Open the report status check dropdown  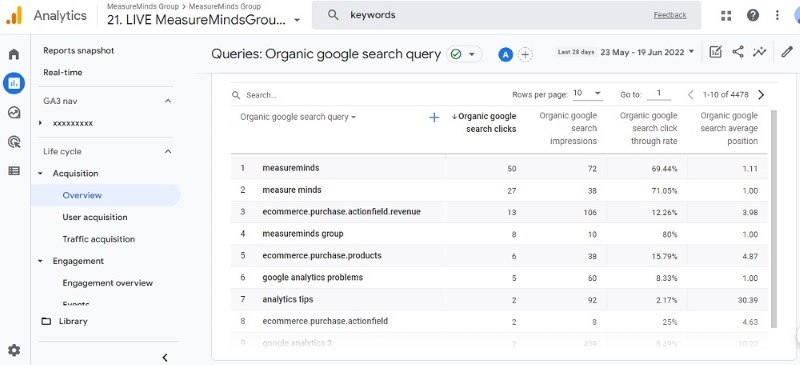pos(464,54)
